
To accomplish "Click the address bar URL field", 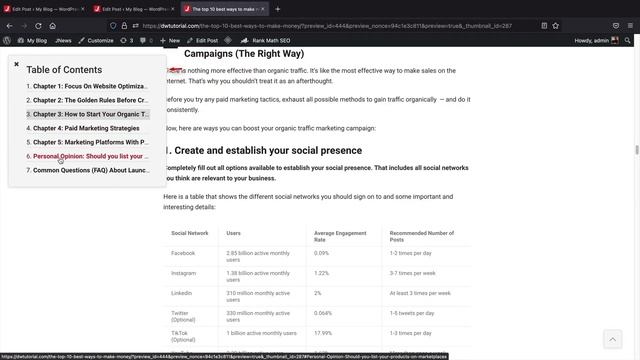I will (327, 26).
